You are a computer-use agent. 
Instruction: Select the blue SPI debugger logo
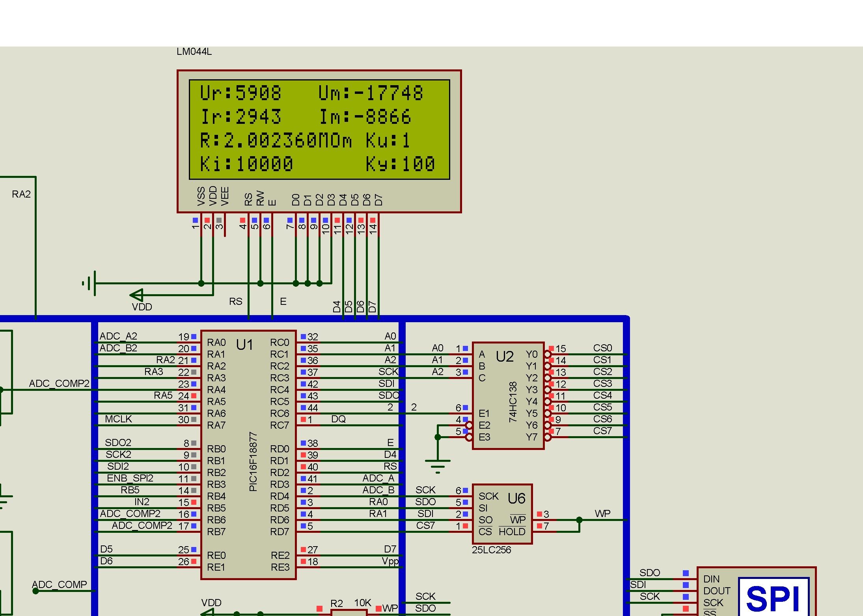pos(774,597)
